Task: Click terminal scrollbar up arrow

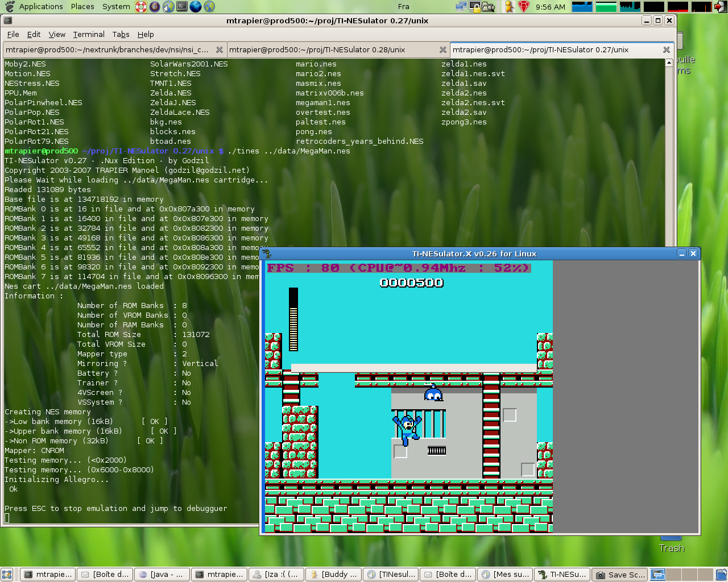Action: point(669,63)
